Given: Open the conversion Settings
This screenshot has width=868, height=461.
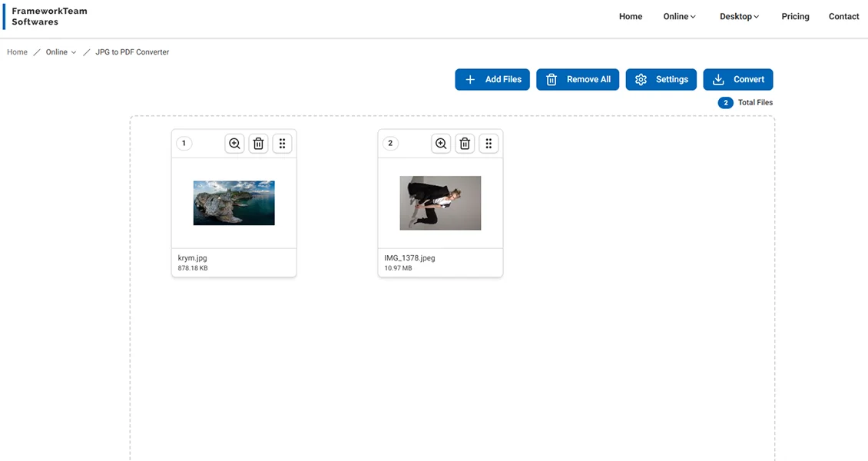Looking at the screenshot, I should pyautogui.click(x=661, y=79).
